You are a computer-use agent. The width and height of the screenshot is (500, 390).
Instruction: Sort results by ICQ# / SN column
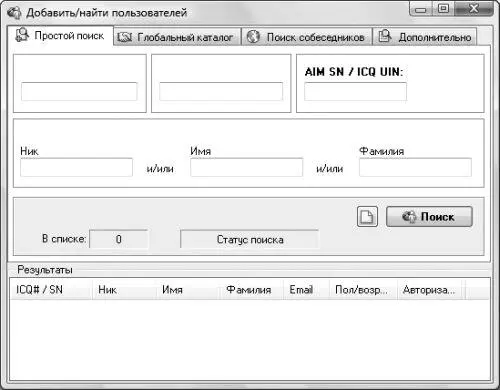[x=51, y=290]
